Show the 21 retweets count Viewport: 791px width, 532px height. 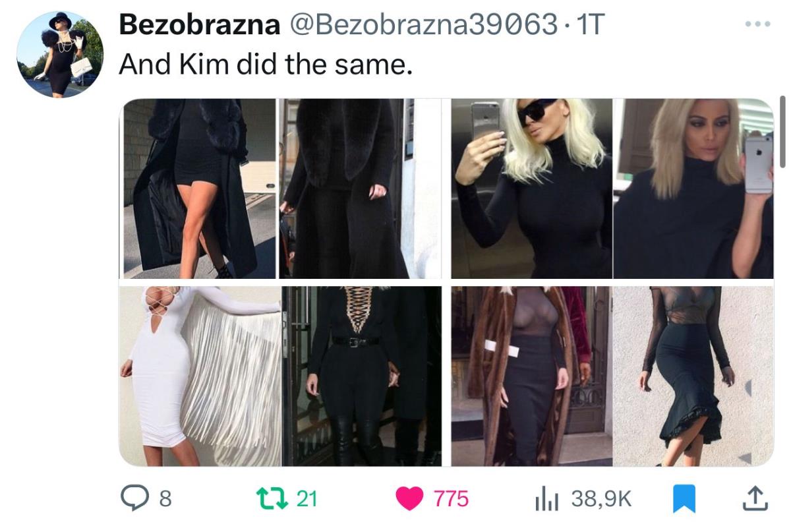tap(307, 499)
